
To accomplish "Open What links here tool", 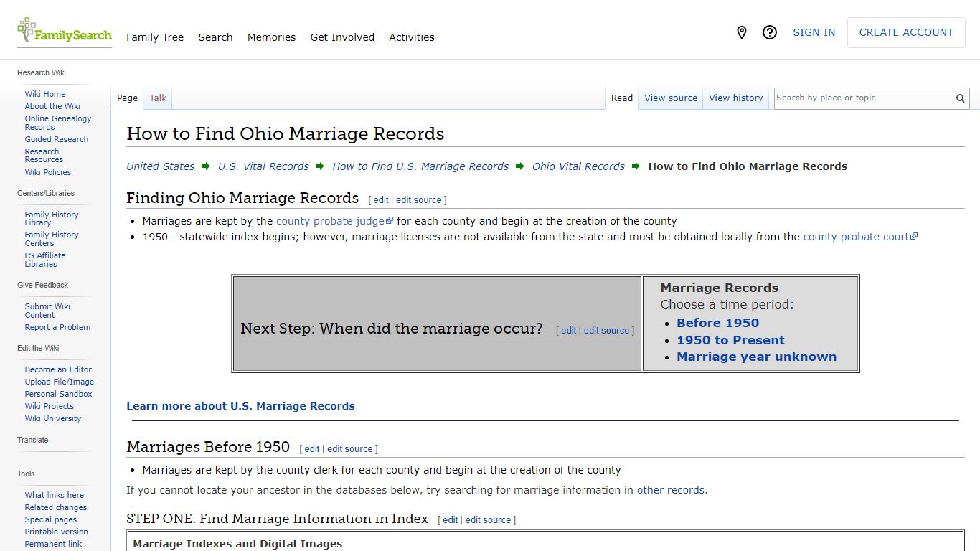I will pos(55,495).
